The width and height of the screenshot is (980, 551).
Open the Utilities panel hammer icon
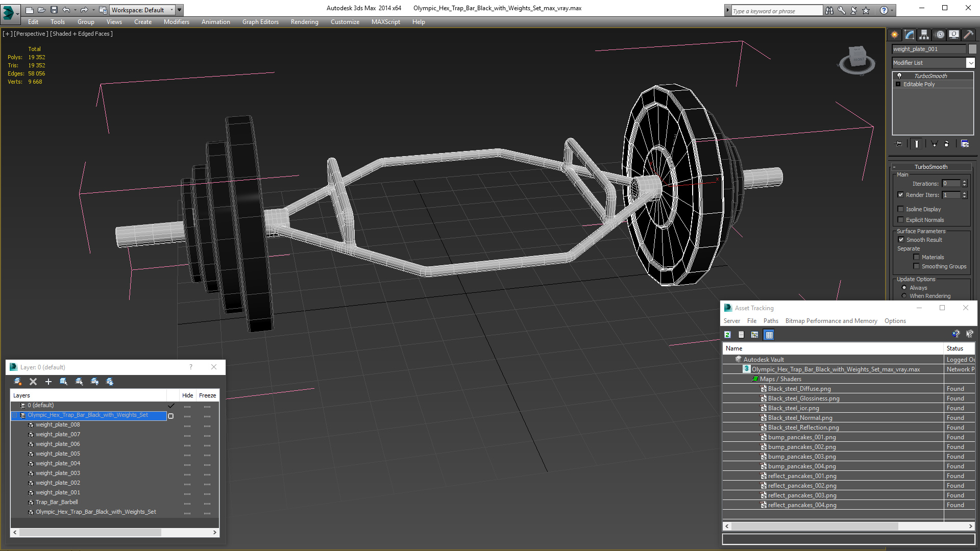[x=968, y=35]
